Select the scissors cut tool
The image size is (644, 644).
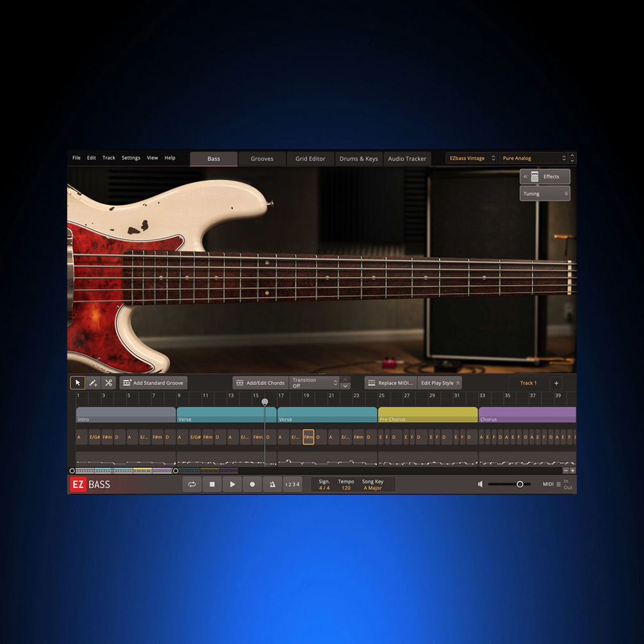click(x=108, y=383)
